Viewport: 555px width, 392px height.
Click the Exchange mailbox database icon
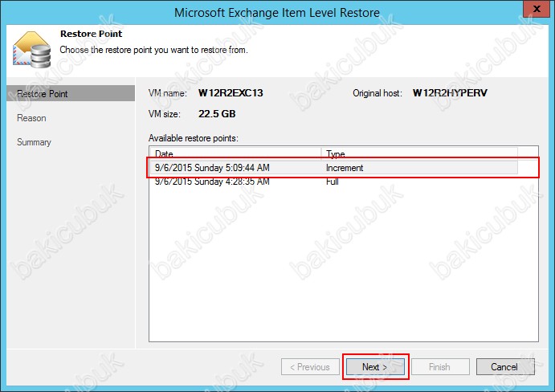31,50
